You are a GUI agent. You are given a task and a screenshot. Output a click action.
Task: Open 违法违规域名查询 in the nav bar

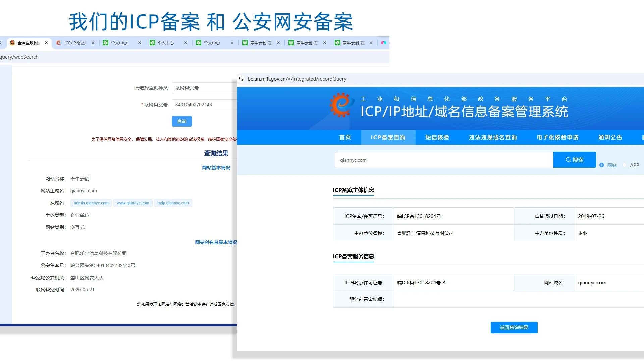point(493,137)
